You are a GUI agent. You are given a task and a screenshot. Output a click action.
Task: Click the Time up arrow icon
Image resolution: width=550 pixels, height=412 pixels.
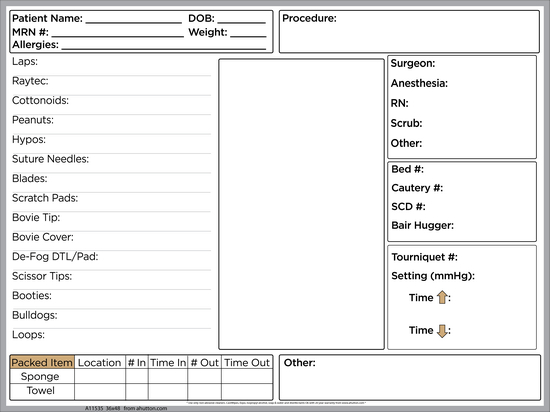442,297
